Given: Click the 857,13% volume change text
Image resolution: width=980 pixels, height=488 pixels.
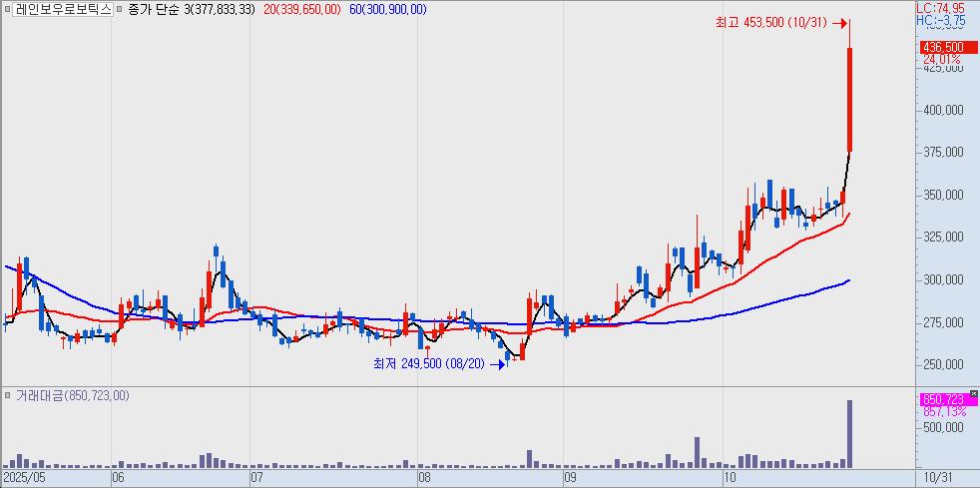Looking at the screenshot, I should 944,412.
